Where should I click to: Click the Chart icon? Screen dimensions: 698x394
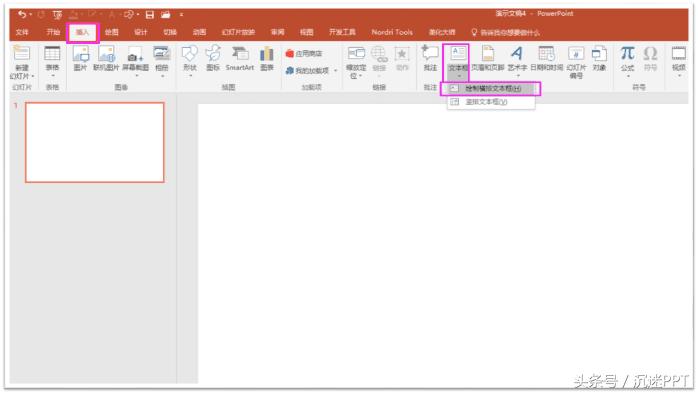[x=267, y=53]
